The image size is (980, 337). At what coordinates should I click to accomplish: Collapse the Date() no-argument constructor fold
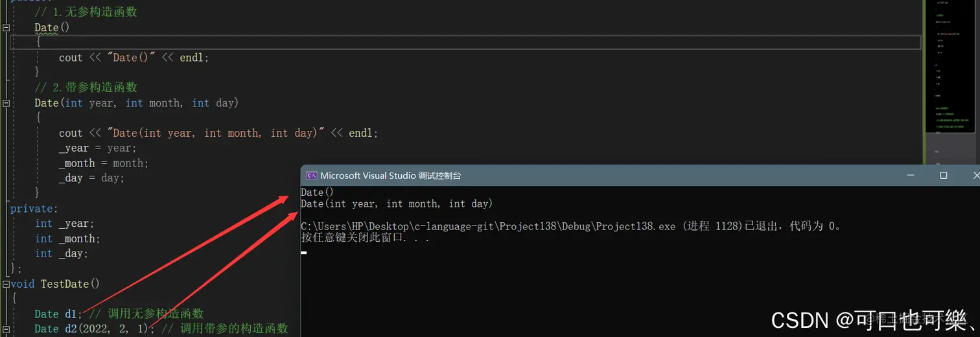pos(6,28)
